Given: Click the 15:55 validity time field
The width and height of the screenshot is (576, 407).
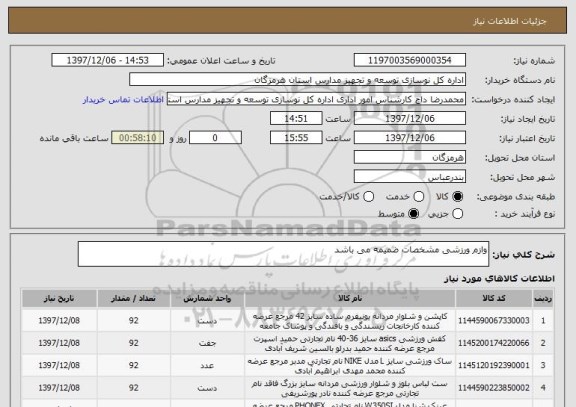Looking at the screenshot, I should pyautogui.click(x=296, y=138).
